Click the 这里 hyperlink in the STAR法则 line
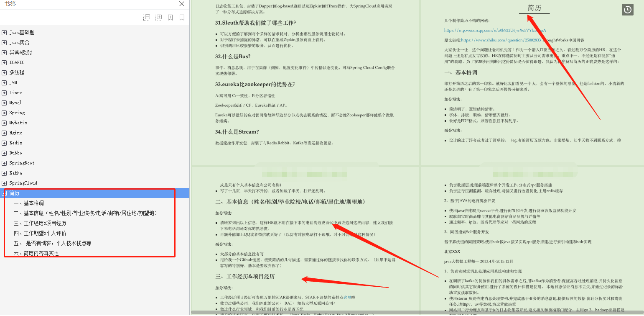 tap(347, 297)
